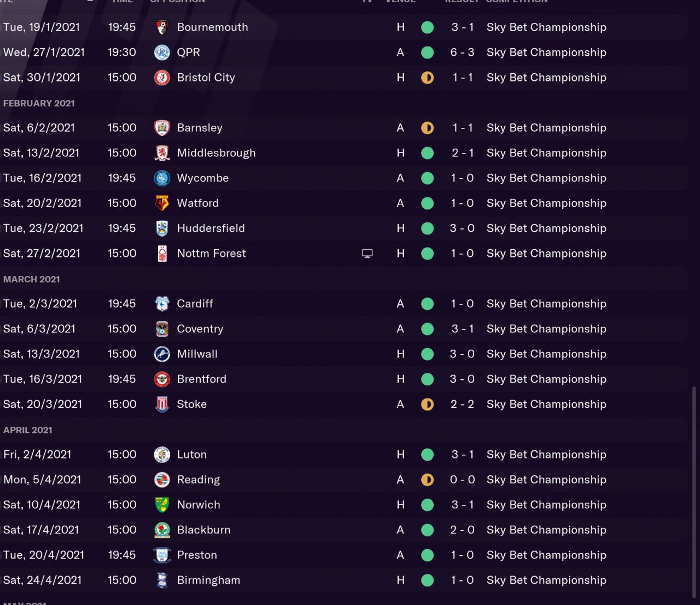Image resolution: width=700 pixels, height=605 pixels.
Task: Click the Watford club crest
Action: click(x=162, y=203)
